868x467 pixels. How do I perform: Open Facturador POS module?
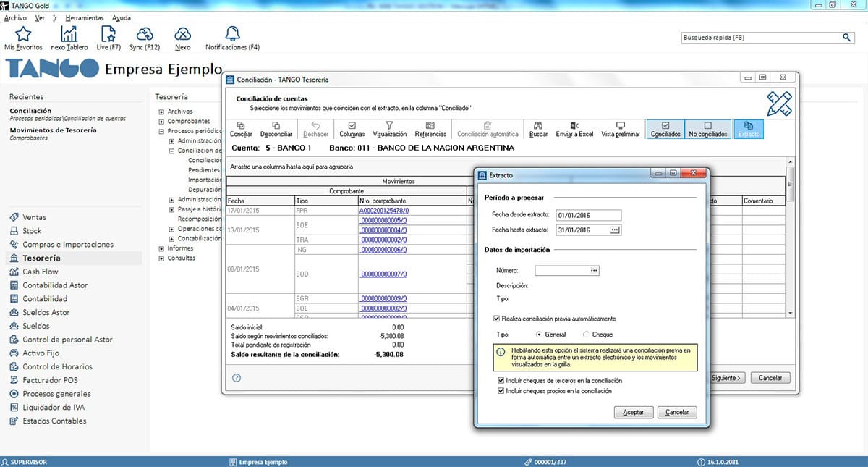(x=50, y=380)
